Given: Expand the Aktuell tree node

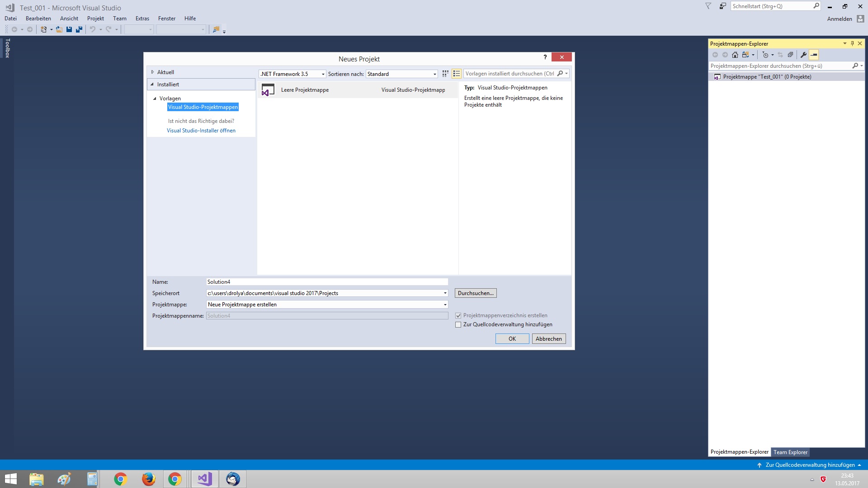Looking at the screenshot, I should pos(153,72).
